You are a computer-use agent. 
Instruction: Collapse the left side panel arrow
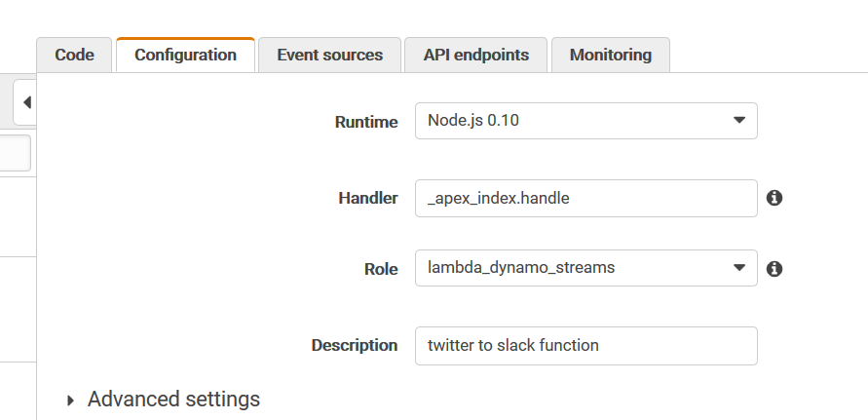point(26,102)
